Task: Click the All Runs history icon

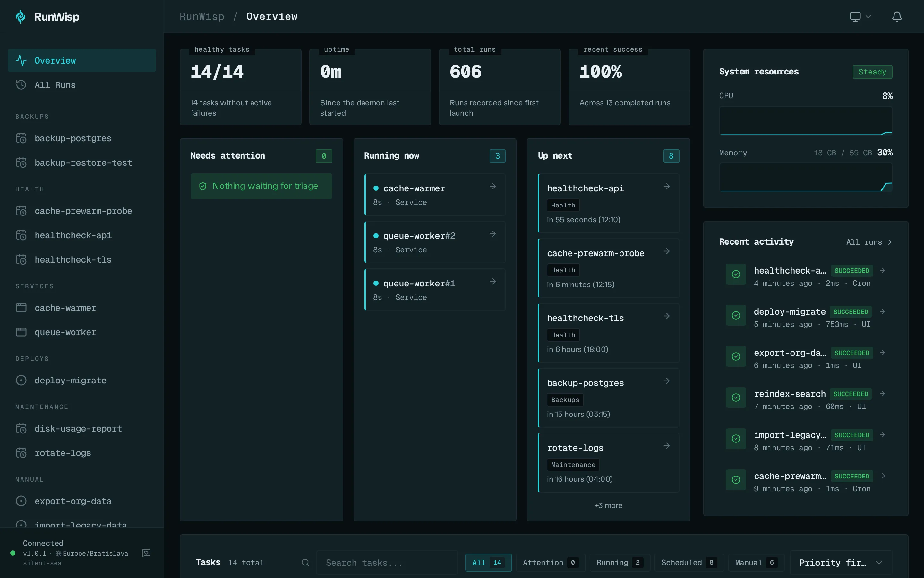Action: tap(21, 84)
